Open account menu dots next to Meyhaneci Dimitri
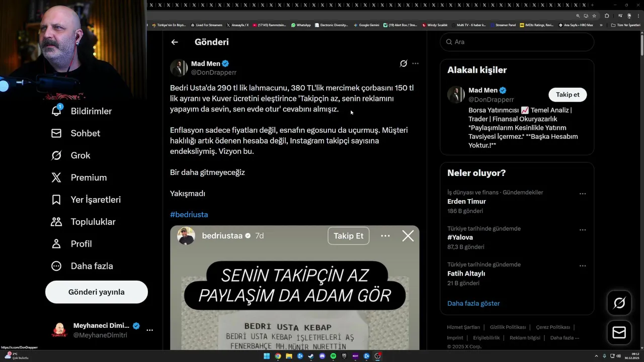This screenshot has height=362, width=644. 149,330
